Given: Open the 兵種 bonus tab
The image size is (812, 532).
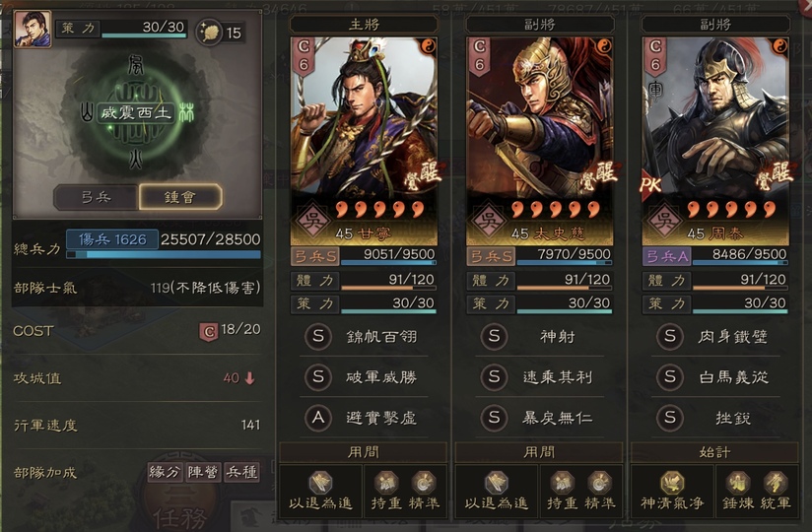Looking at the screenshot, I should pyautogui.click(x=241, y=472).
